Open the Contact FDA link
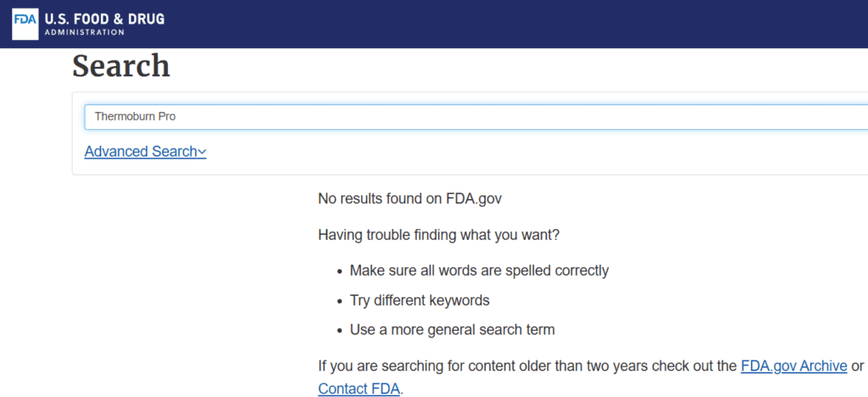The height and width of the screenshot is (397, 868). (x=359, y=389)
